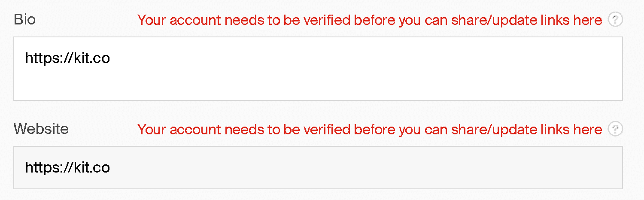Viewport: 644px width, 200px height.
Task: Click the help icon beside Website warning
Action: click(x=615, y=129)
